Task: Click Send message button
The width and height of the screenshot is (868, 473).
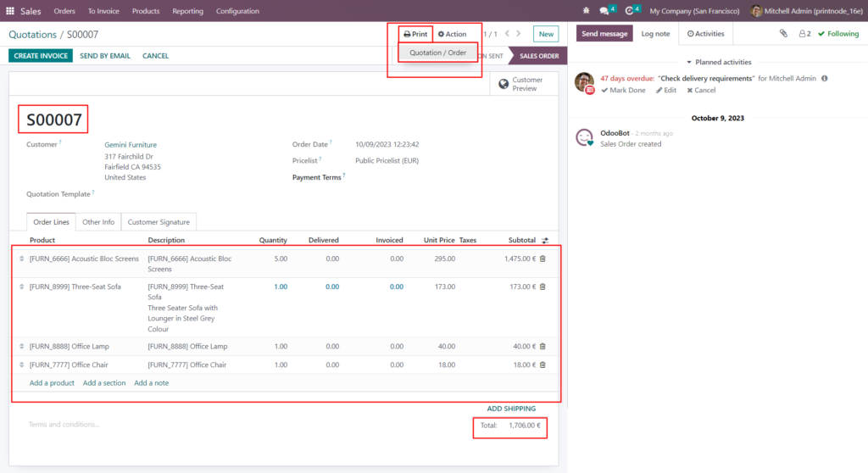Action: (x=604, y=34)
